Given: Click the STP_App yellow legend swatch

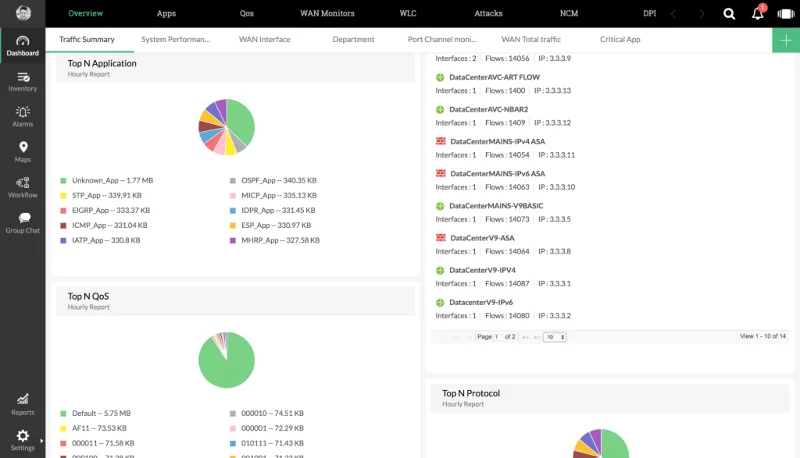Looking at the screenshot, I should (63, 195).
